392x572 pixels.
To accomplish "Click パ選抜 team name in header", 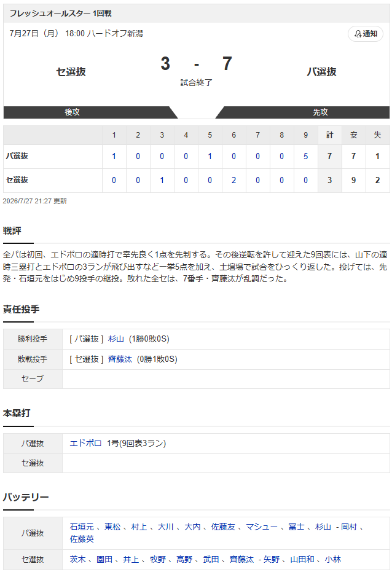I will [321, 72].
